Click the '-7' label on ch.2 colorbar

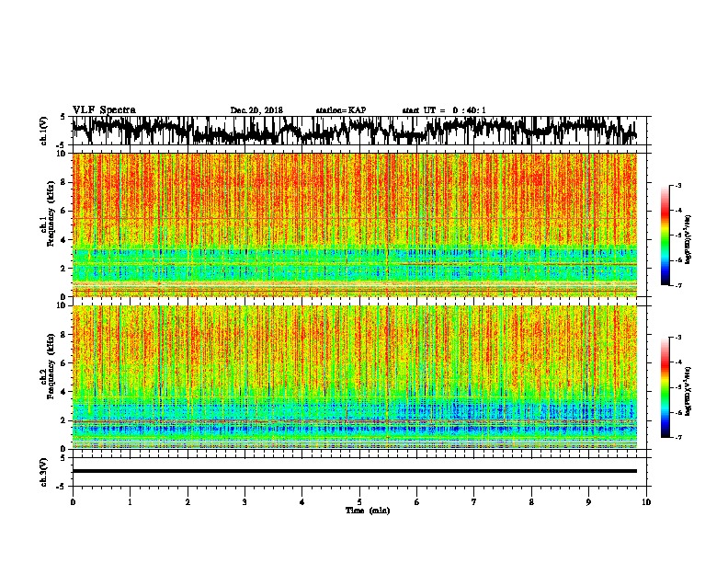pos(677,438)
